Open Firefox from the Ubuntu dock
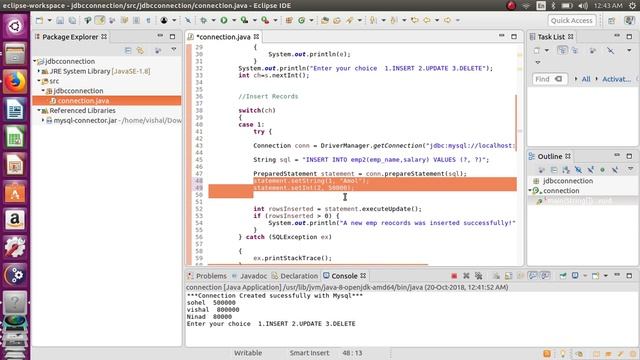Image resolution: width=640 pixels, height=360 pixels. [15, 82]
